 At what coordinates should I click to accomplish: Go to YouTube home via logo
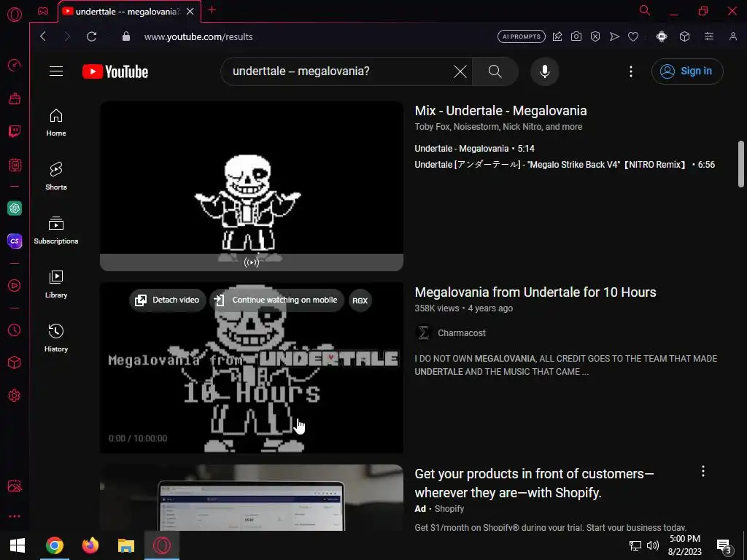pos(115,71)
